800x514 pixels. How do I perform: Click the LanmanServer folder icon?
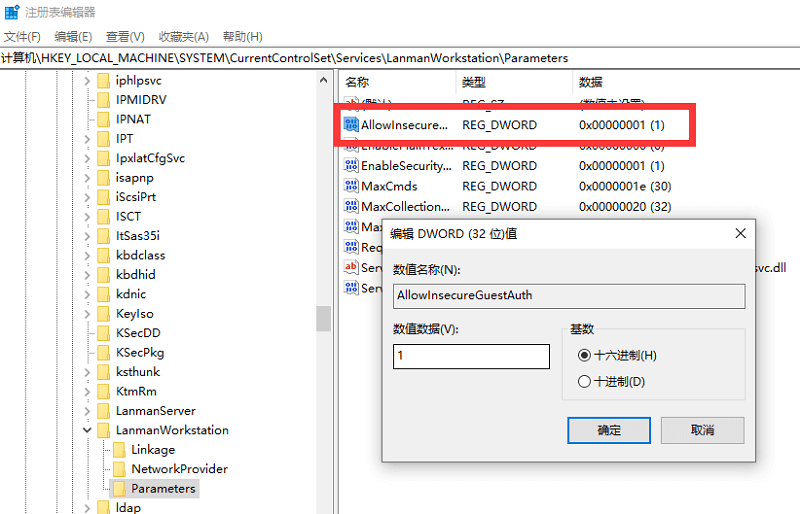point(104,411)
